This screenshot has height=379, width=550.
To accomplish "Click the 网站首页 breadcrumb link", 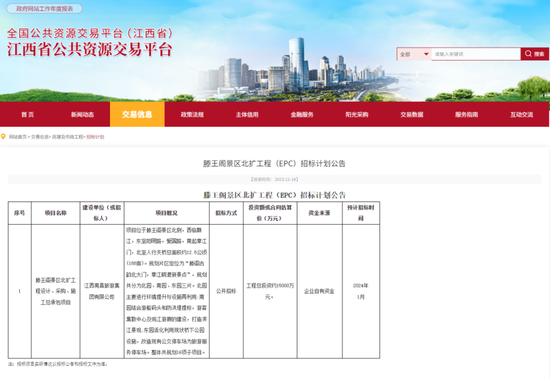I will [x=18, y=137].
